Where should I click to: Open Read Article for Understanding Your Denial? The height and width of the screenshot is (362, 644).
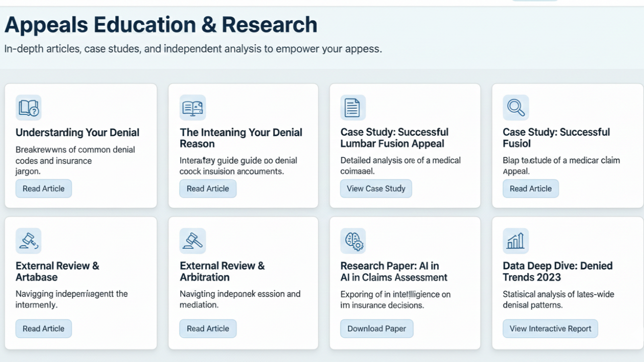pyautogui.click(x=43, y=188)
